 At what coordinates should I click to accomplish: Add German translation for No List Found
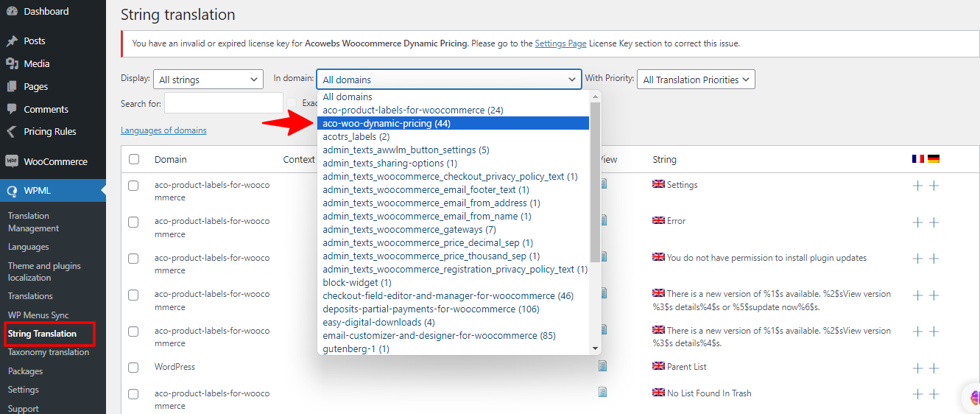click(x=934, y=394)
